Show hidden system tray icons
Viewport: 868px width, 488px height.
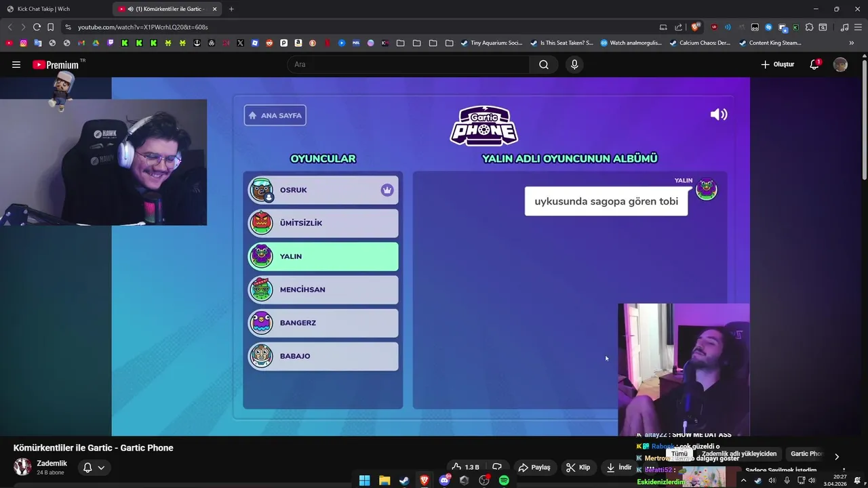pos(743,481)
